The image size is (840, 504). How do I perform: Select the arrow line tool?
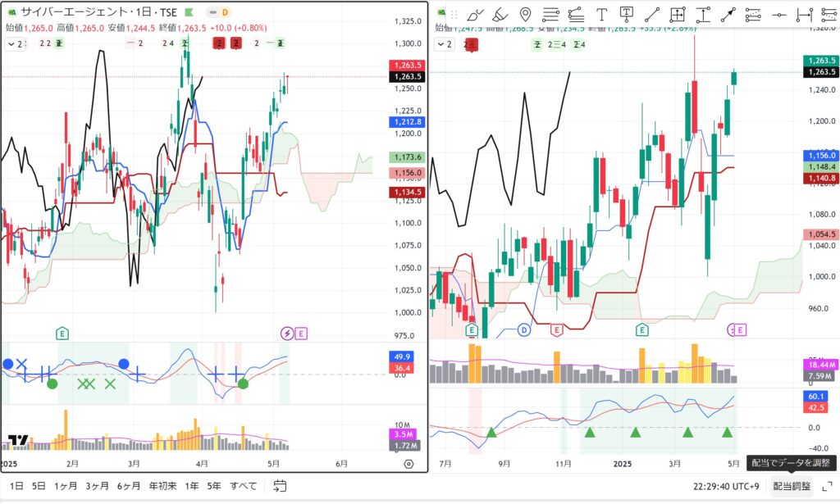(728, 15)
